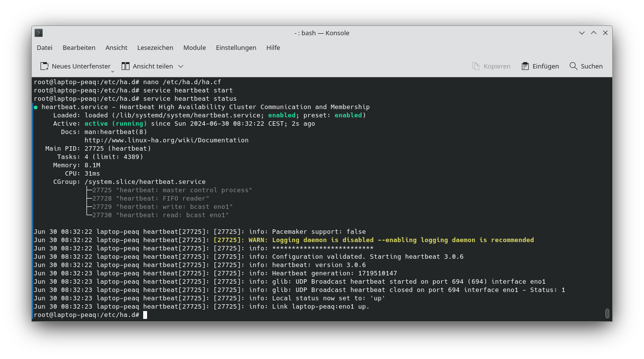Open the Datei menu
This screenshot has height=359, width=644.
pos(44,47)
